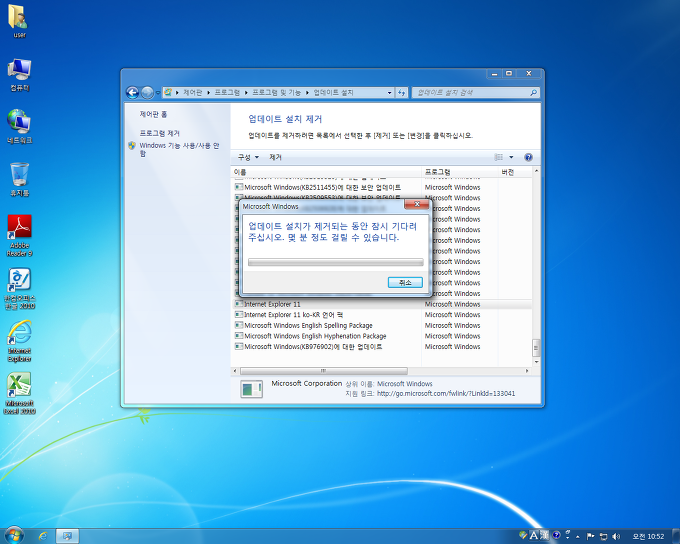Click the IME A input mode icon
This screenshot has width=680, height=544.
(x=533, y=535)
